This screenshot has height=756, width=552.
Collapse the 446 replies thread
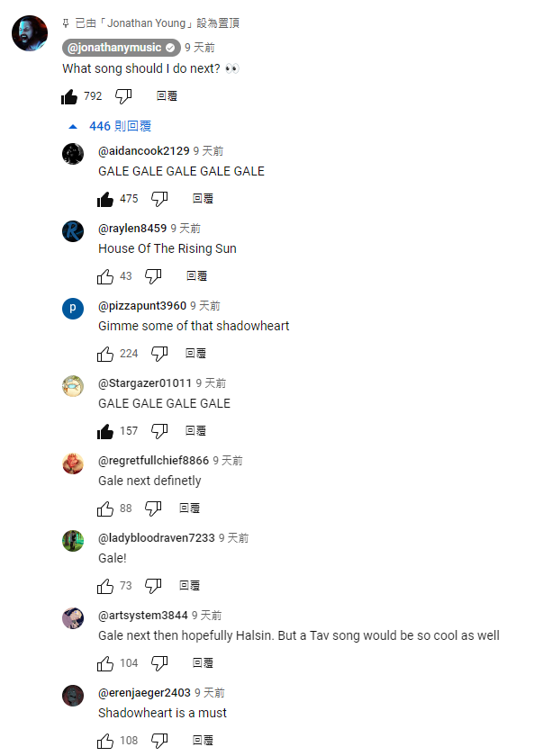tap(111, 126)
